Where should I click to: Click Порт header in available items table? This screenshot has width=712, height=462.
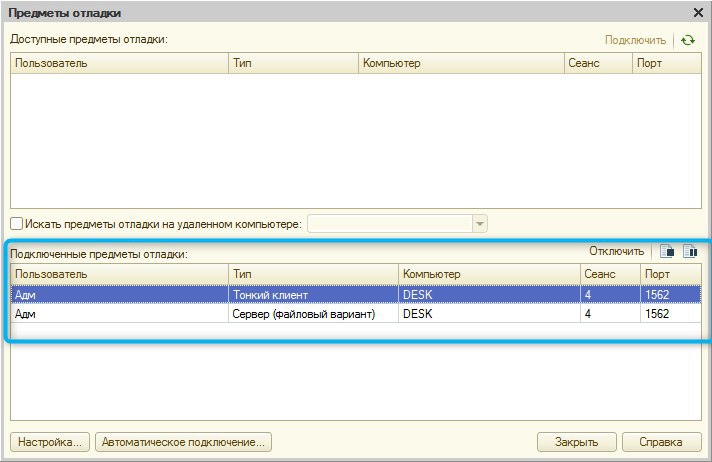click(667, 63)
